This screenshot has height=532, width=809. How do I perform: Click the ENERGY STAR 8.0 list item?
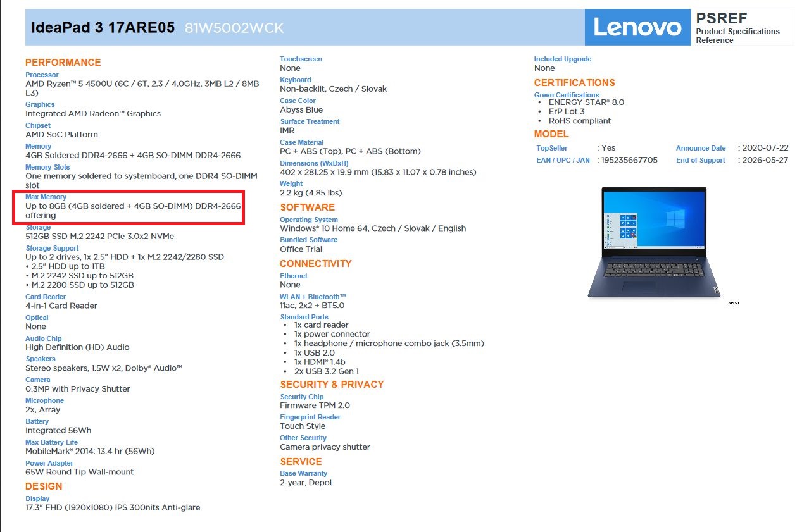(x=586, y=102)
